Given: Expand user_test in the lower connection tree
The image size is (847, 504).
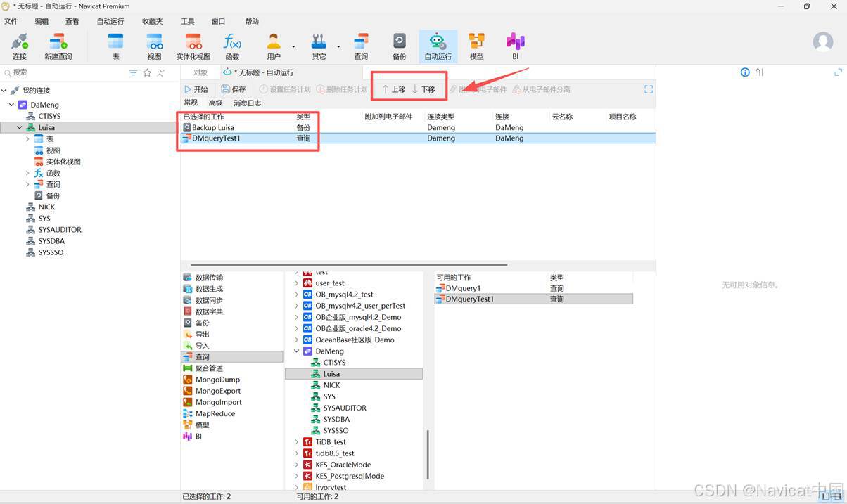Looking at the screenshot, I should click(x=296, y=283).
